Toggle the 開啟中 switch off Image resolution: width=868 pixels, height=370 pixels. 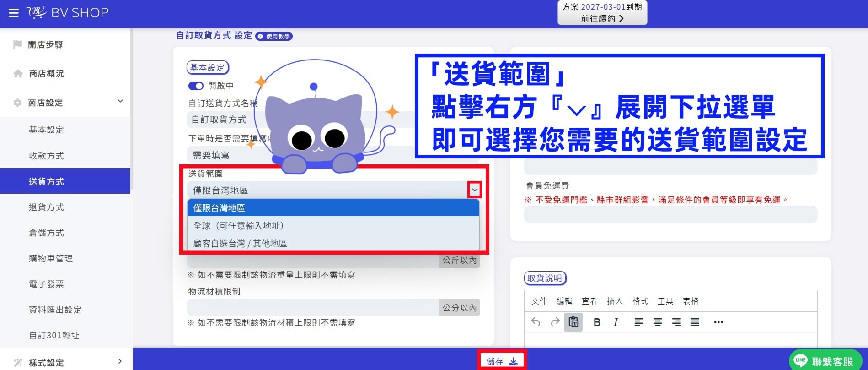click(x=196, y=86)
